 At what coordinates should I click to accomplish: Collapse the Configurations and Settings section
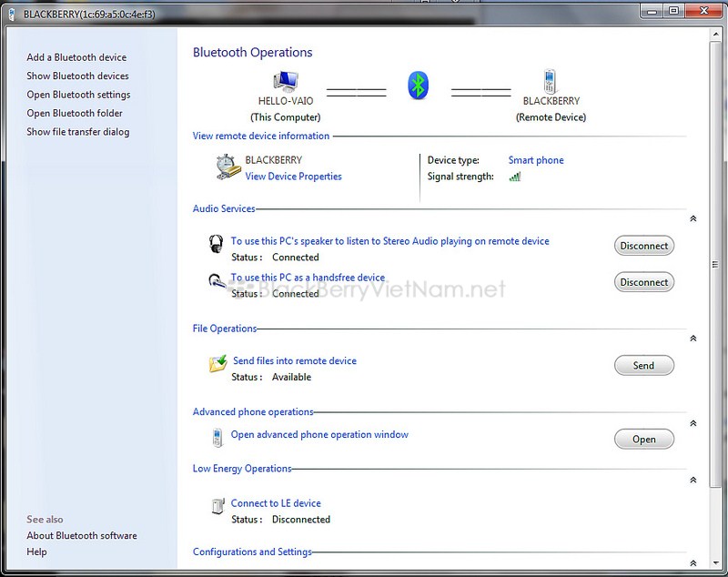(x=693, y=562)
